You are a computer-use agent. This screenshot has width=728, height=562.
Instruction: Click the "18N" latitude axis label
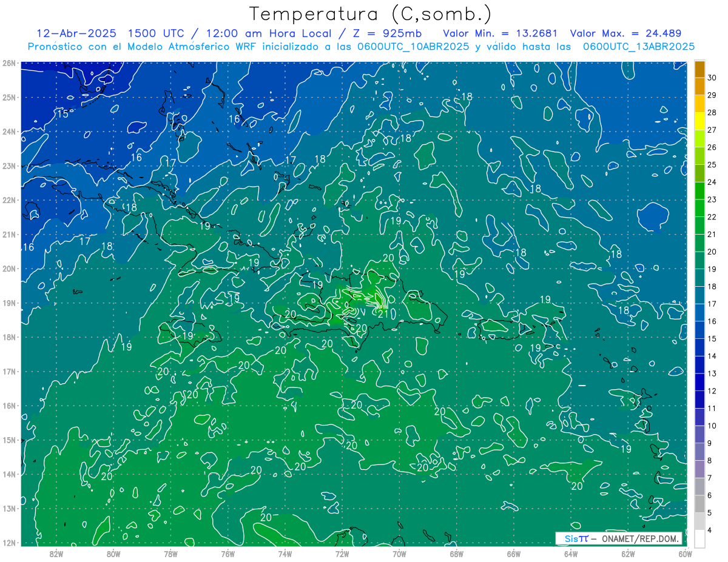(x=9, y=337)
